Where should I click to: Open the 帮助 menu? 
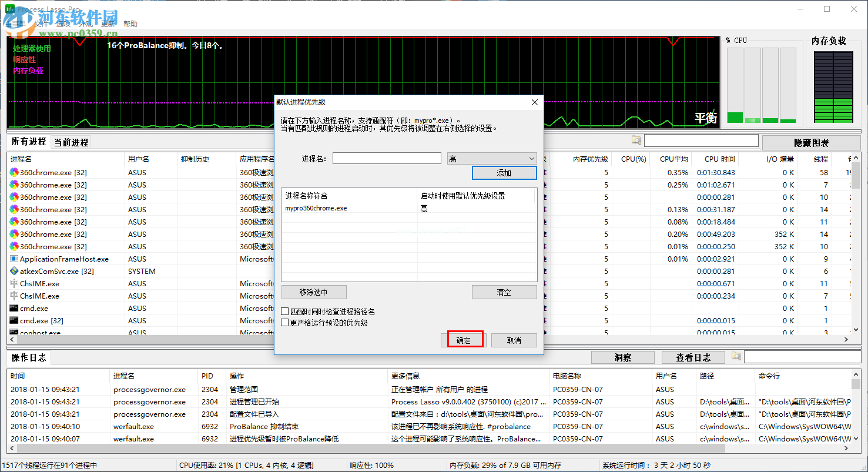(x=130, y=24)
